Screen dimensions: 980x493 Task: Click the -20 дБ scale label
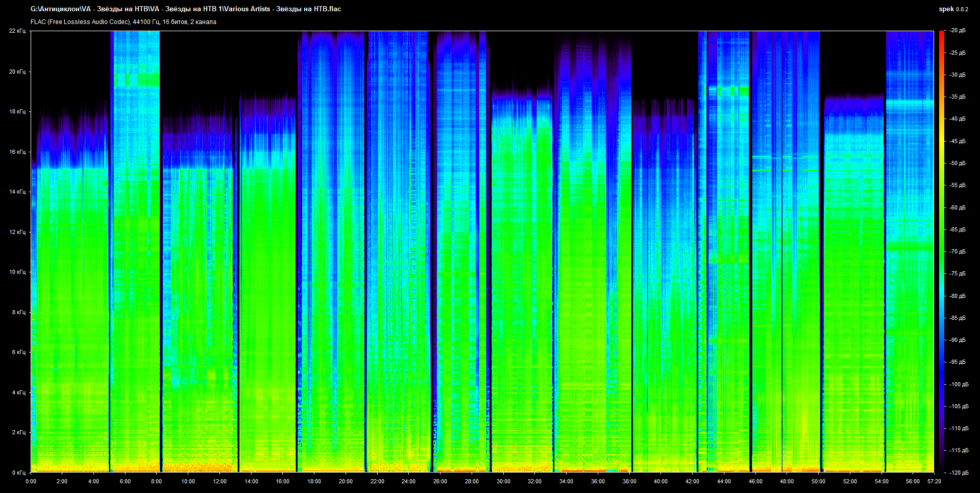[x=958, y=31]
